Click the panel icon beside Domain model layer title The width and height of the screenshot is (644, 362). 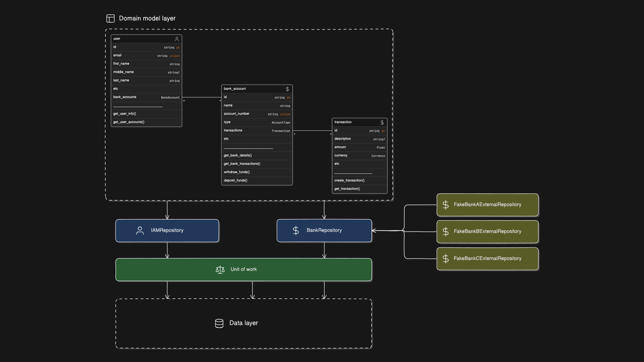(x=110, y=18)
